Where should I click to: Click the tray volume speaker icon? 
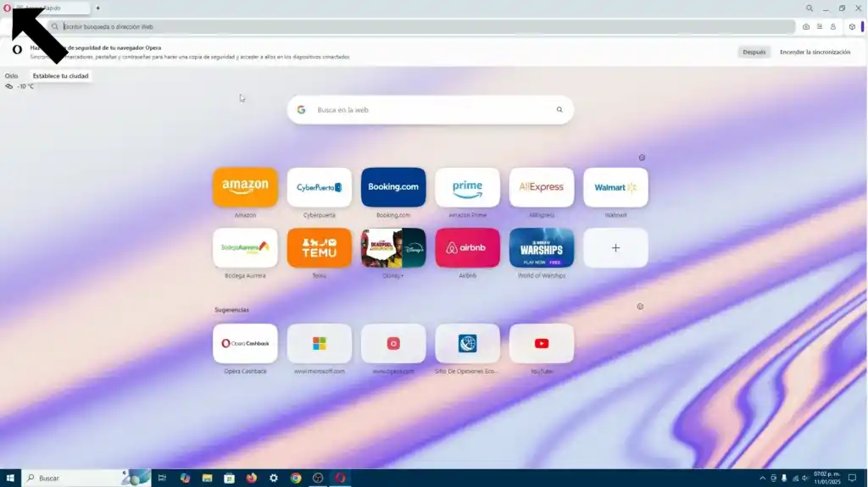click(x=805, y=479)
